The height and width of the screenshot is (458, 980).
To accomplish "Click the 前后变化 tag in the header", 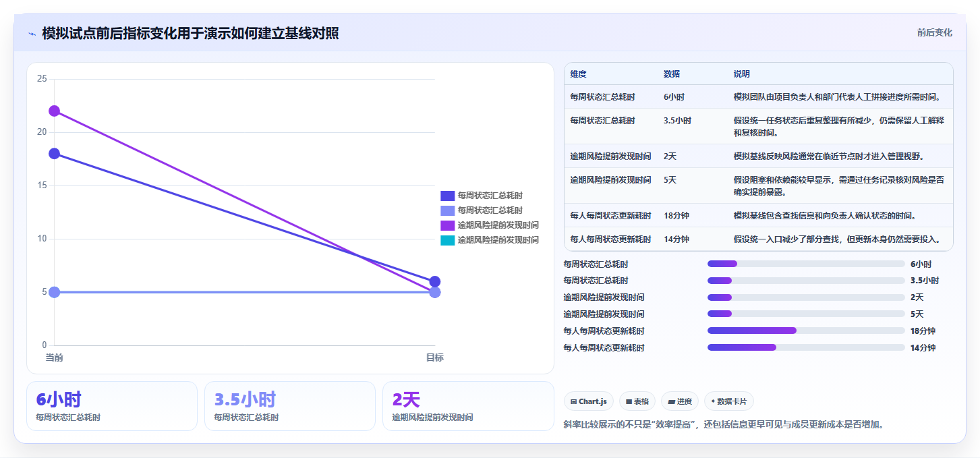I will (934, 32).
